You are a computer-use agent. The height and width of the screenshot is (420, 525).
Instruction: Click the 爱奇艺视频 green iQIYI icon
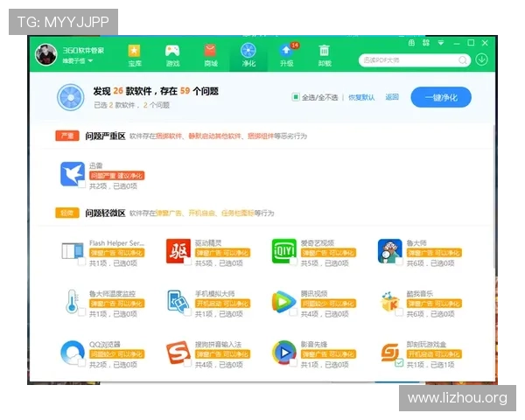pyautogui.click(x=283, y=251)
